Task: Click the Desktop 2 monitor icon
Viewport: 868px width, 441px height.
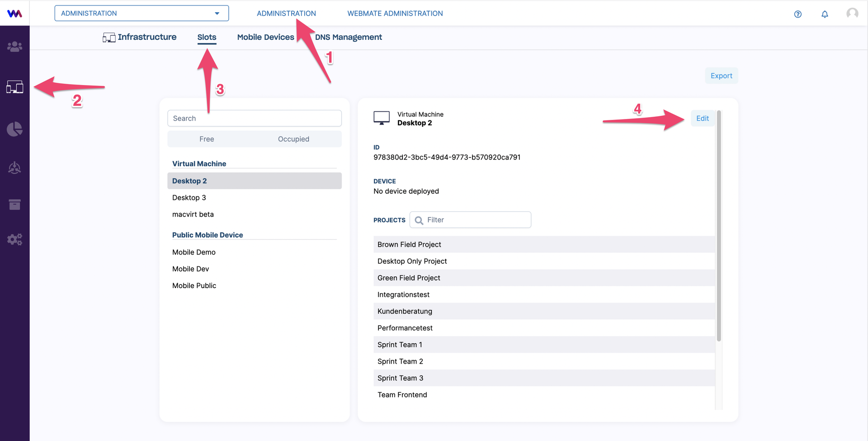Action: tap(382, 118)
